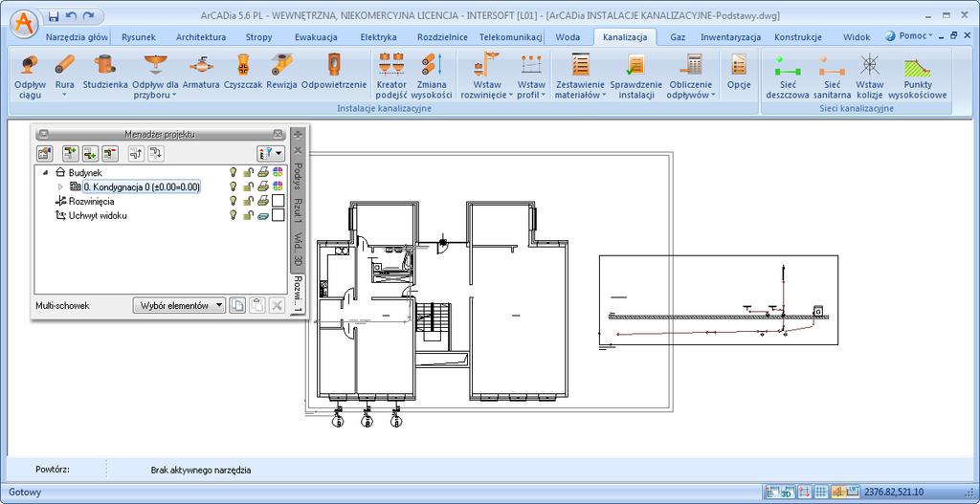Select Sieć sanitarna tool
Image resolution: width=980 pixels, height=504 pixels.
[x=832, y=77]
